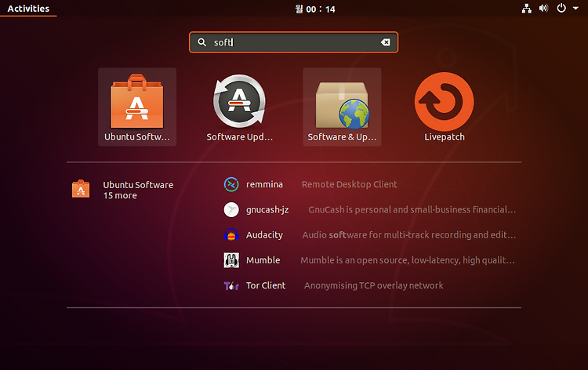Clear the search text with backspace icon

(385, 42)
